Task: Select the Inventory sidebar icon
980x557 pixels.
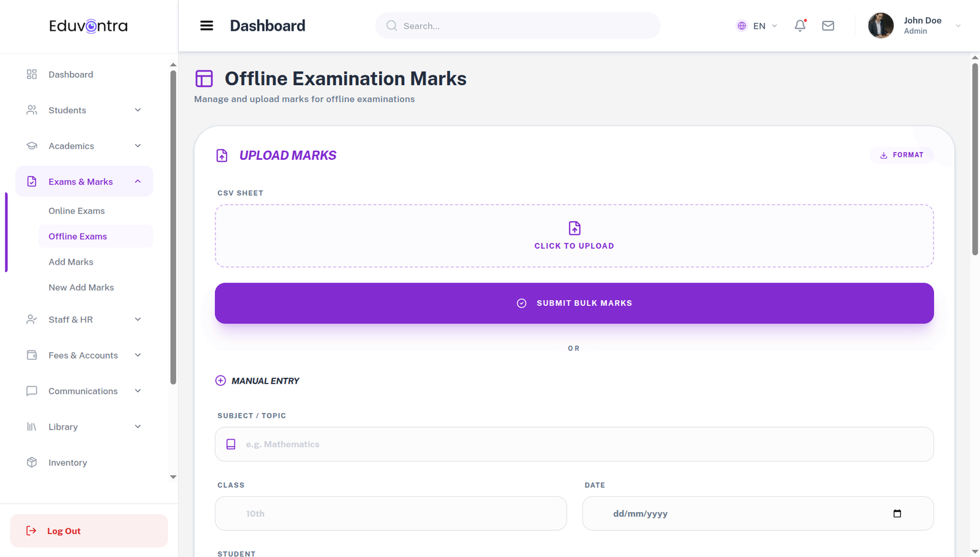Action: 32,463
